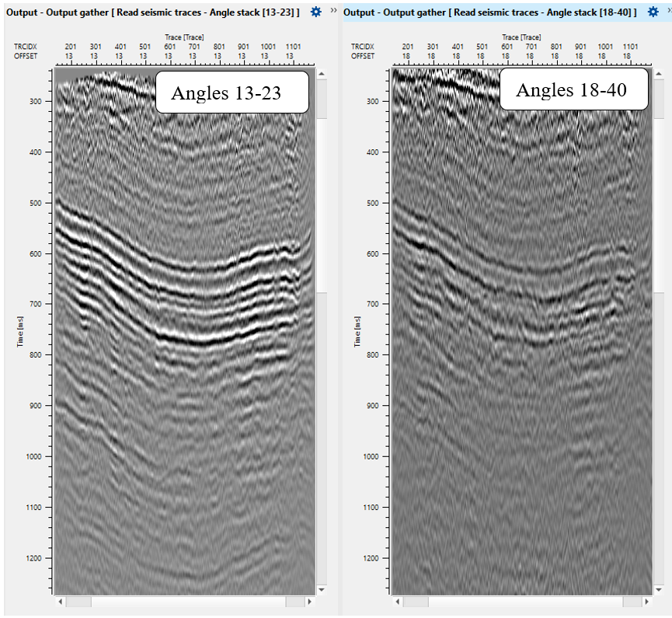Click trace index 601 in left panel
This screenshot has height=618, width=672.
coord(169,47)
